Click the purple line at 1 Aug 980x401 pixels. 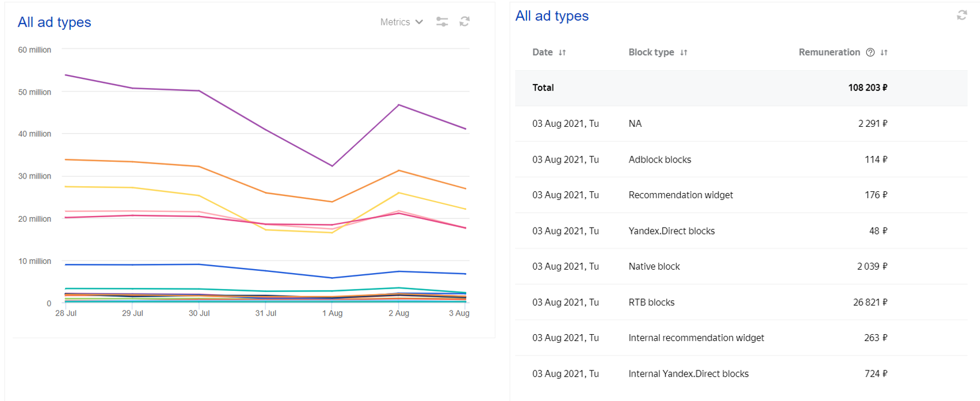332,166
